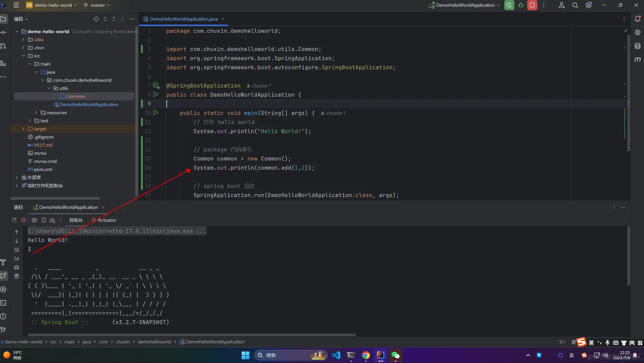
Task: Click Collapse All icon in project panel
Action: (114, 19)
